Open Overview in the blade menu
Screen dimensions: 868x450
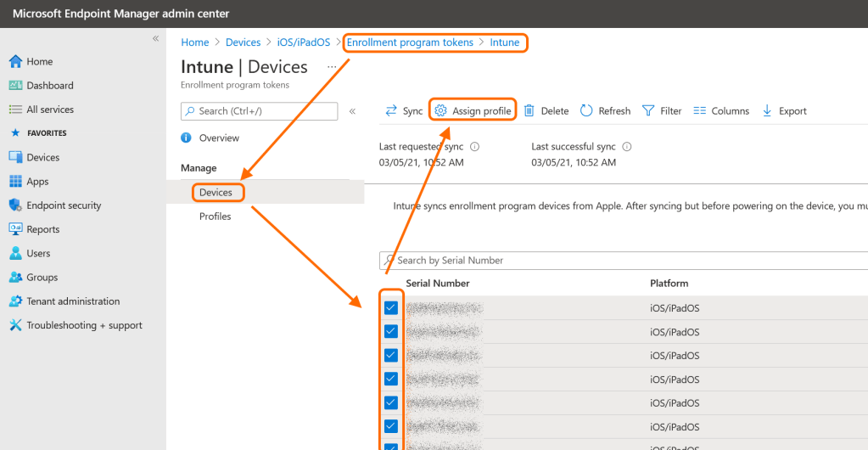219,138
